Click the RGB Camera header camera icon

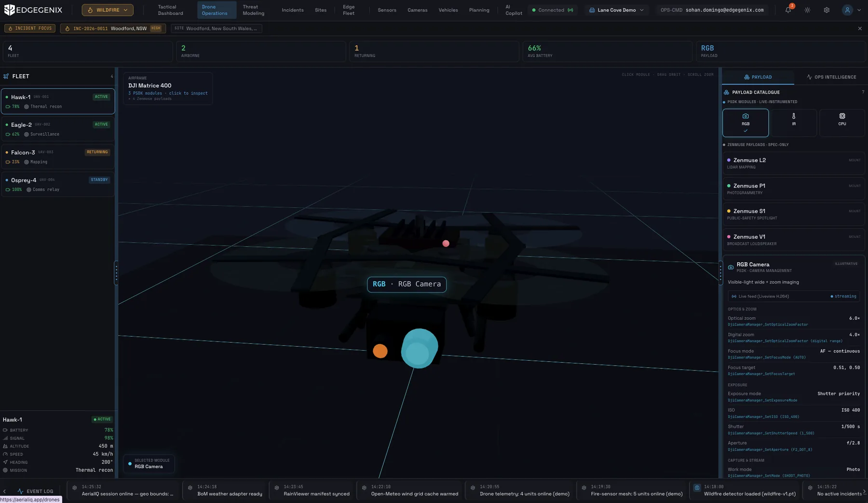pyautogui.click(x=731, y=267)
